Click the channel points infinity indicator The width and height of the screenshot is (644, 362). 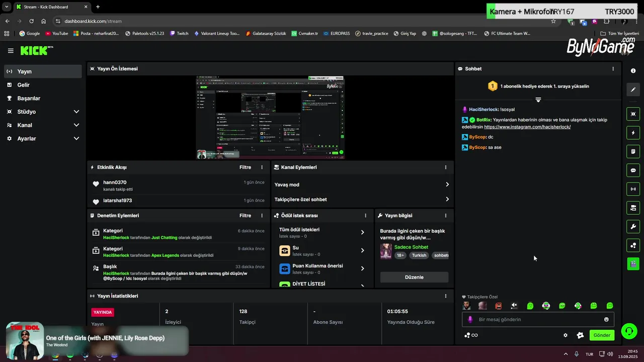tap(471, 335)
